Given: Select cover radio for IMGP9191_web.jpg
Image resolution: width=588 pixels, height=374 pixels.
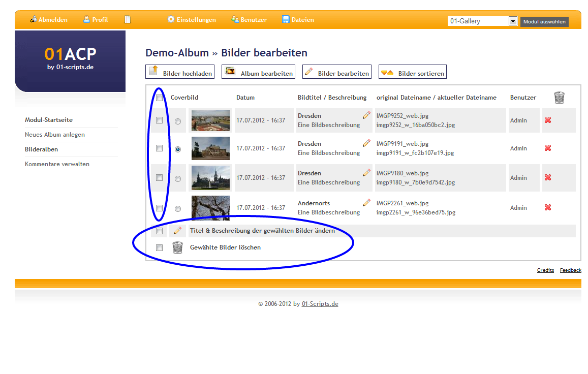Looking at the screenshot, I should pos(178,149).
